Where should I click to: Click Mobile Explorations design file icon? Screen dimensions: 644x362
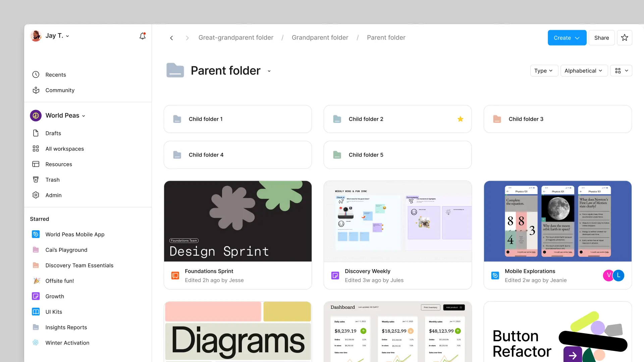tap(495, 276)
